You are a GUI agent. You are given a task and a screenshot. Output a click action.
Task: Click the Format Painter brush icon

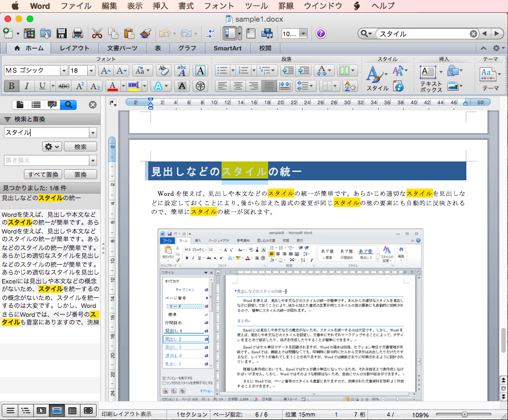pos(145,33)
